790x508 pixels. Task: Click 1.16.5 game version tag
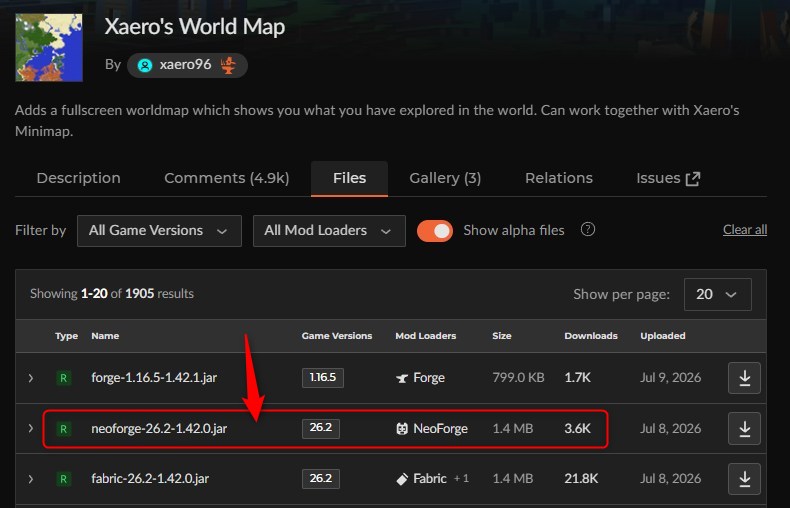point(323,377)
